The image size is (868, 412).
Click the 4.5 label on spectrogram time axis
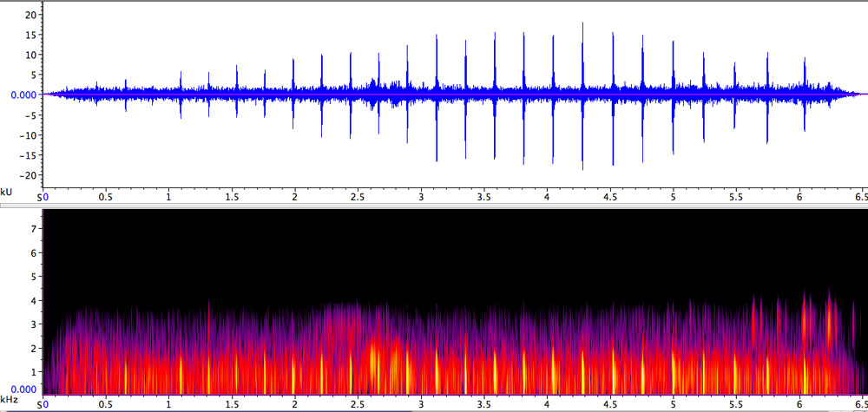610,404
